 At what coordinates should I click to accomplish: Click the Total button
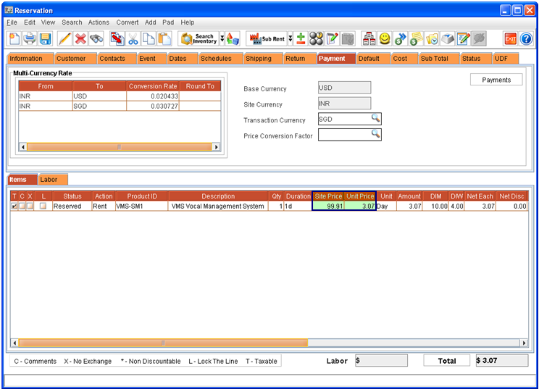point(446,361)
